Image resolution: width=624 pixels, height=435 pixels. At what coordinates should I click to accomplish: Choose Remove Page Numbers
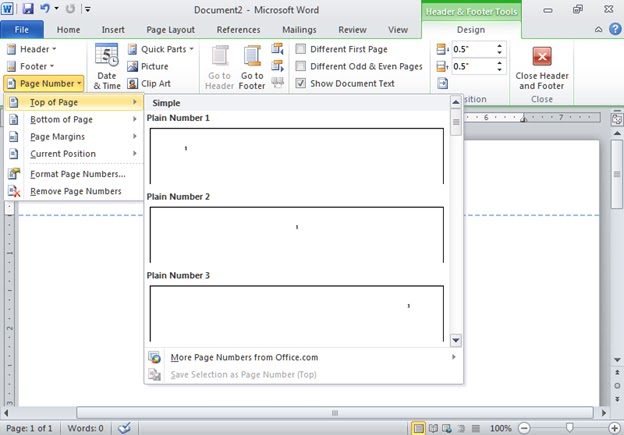74,191
